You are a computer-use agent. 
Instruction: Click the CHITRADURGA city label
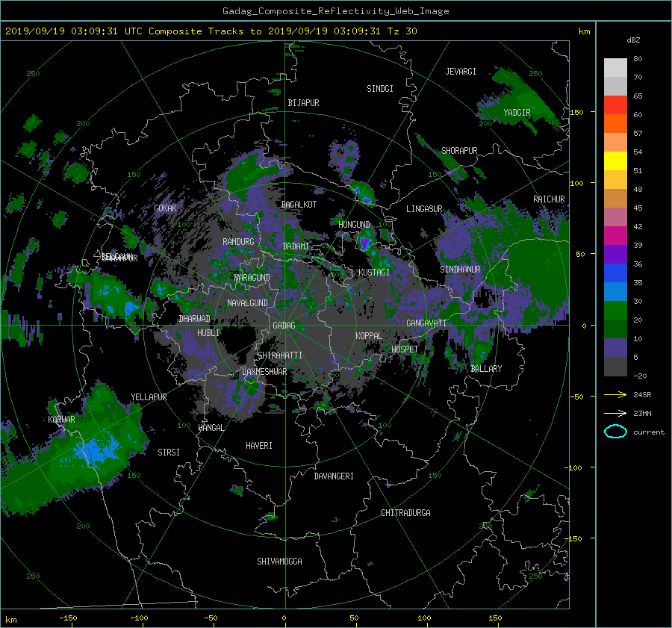(405, 513)
